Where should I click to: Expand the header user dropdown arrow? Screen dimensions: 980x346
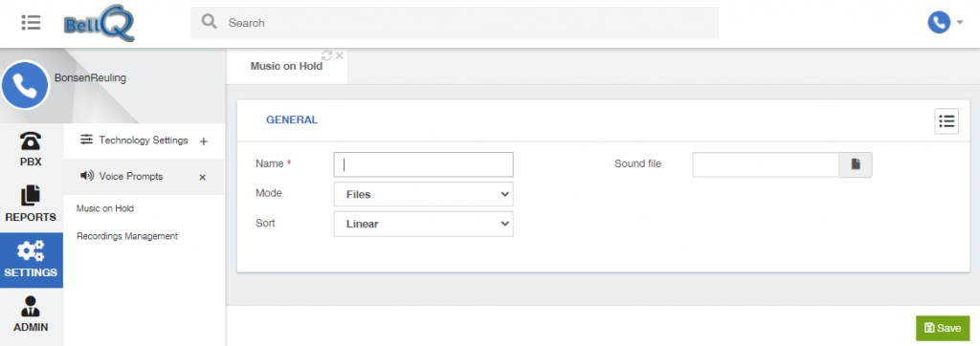(x=959, y=23)
